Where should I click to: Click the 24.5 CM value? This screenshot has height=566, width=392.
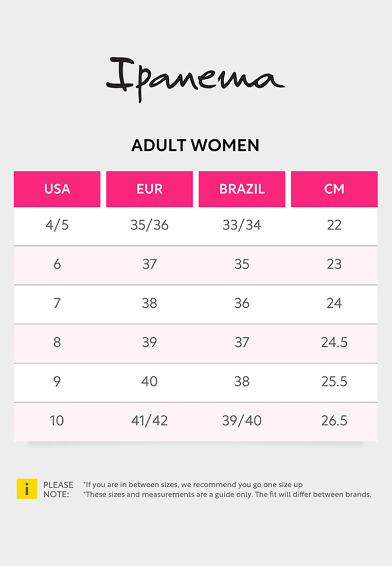tap(334, 342)
